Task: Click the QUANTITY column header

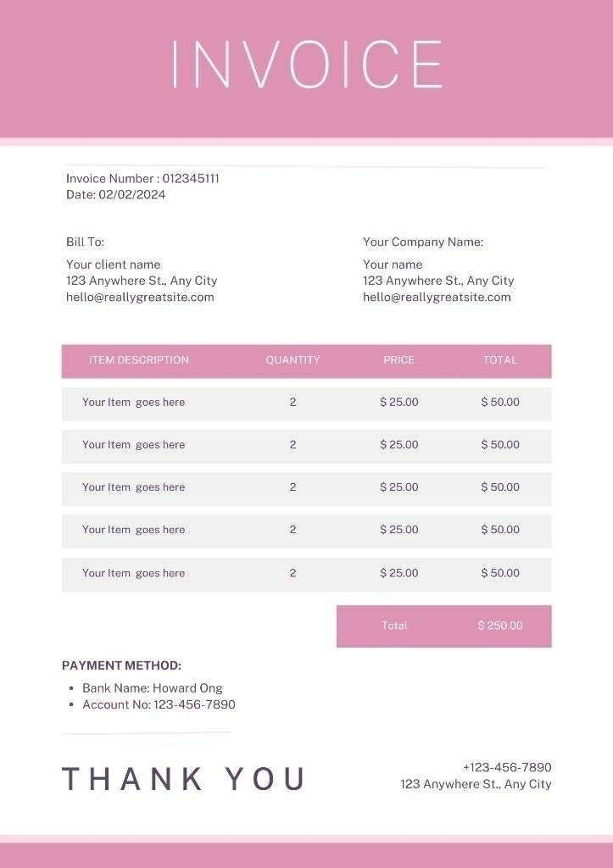Action: coord(293,360)
